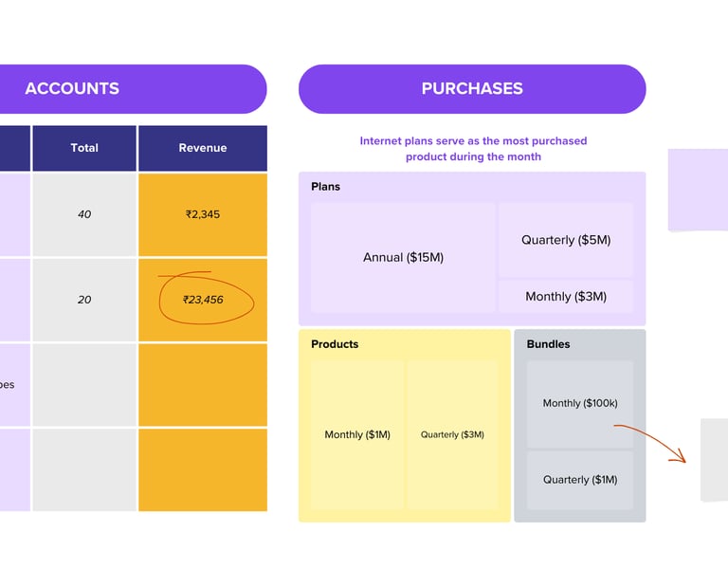Click the Monthly ($100k) bundles block
The width and height of the screenshot is (728, 587).
coord(580,403)
